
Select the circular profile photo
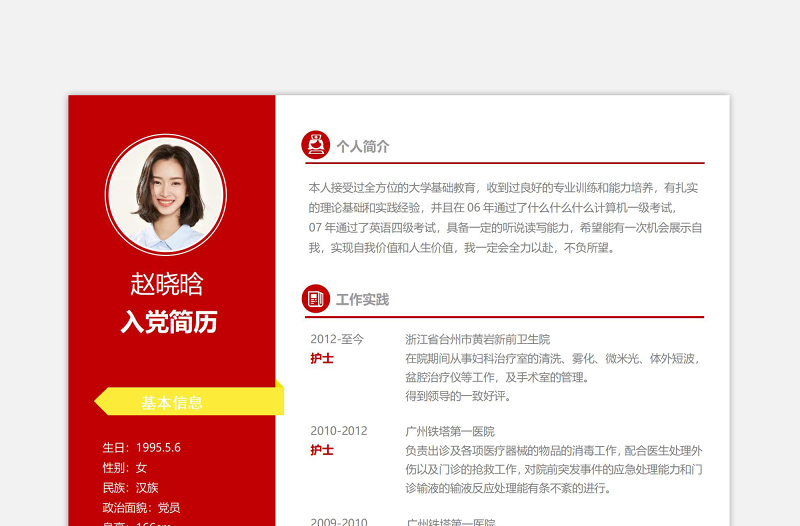(166, 195)
